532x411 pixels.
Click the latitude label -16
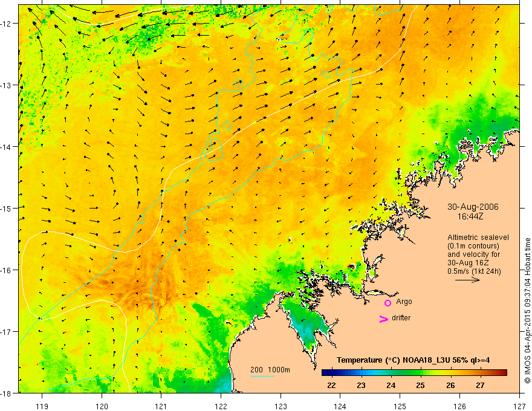(x=7, y=270)
